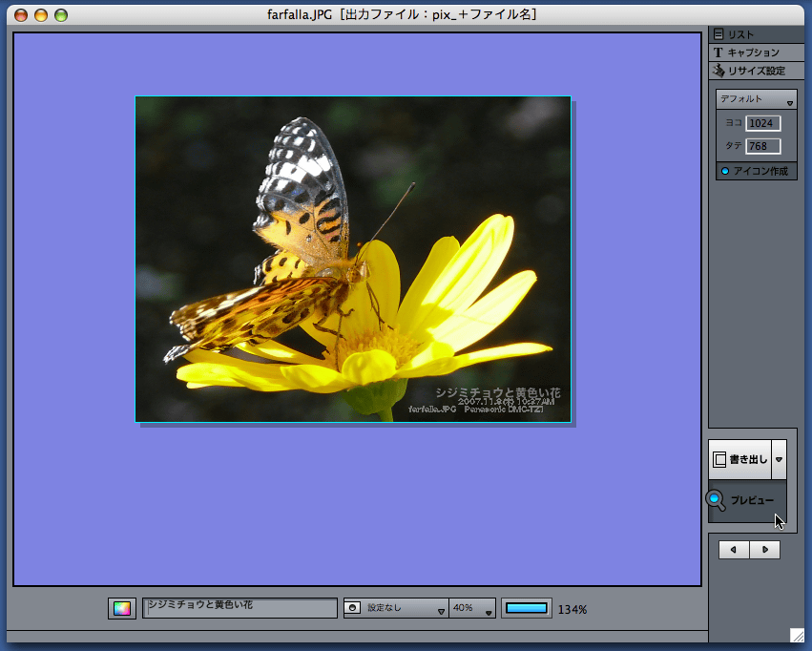Click the cyan color bar swatch
Viewport: 812px width, 651px height.
point(526,608)
